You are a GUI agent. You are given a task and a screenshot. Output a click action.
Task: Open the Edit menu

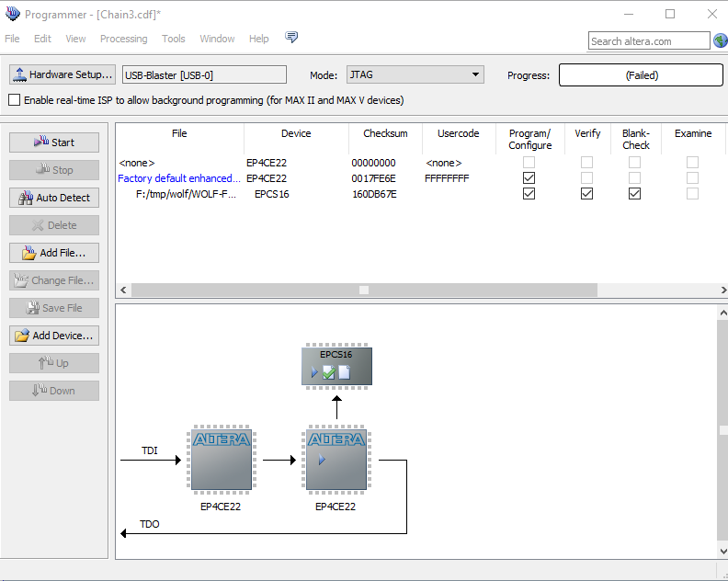(x=42, y=39)
